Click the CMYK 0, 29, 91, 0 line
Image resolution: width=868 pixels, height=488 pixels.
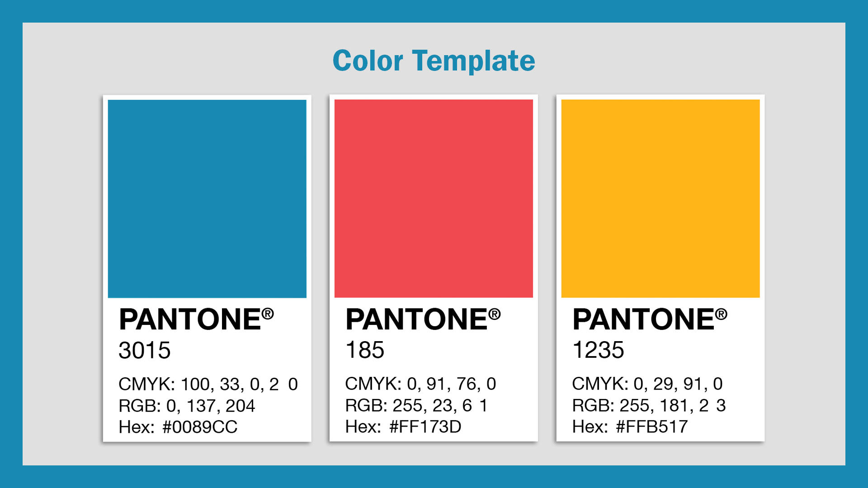pos(647,384)
